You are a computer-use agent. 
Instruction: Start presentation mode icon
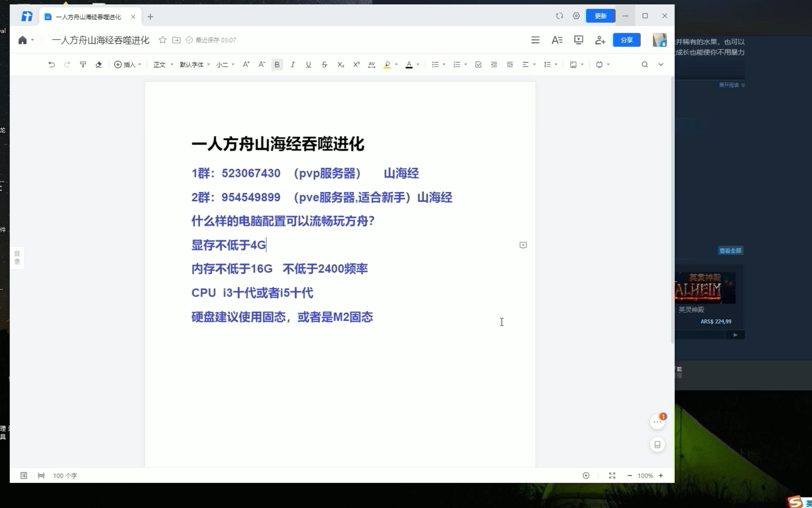[579, 40]
